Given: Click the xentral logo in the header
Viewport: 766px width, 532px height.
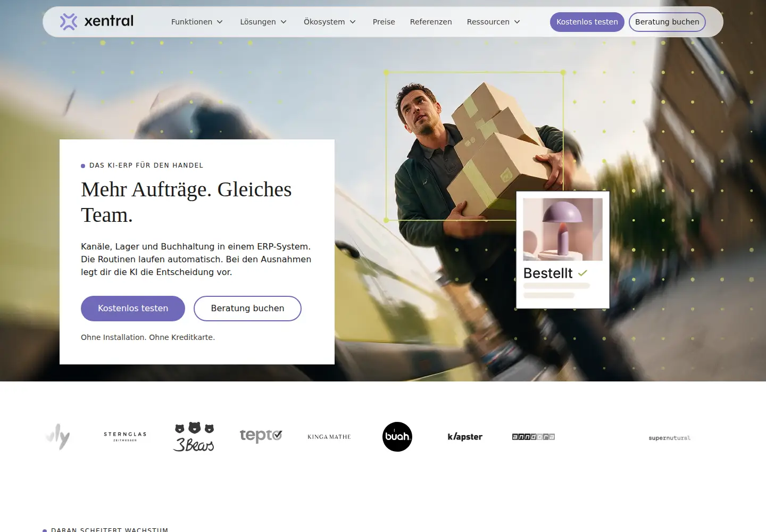Looking at the screenshot, I should point(96,21).
